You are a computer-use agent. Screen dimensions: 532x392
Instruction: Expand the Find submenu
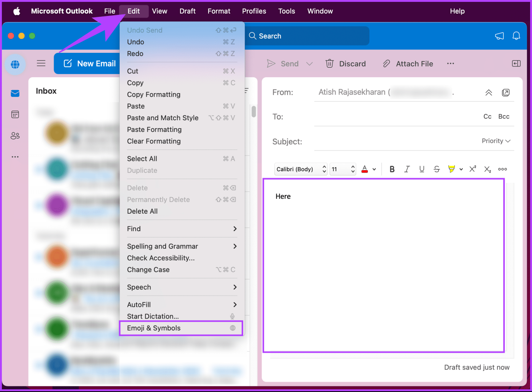[182, 229]
